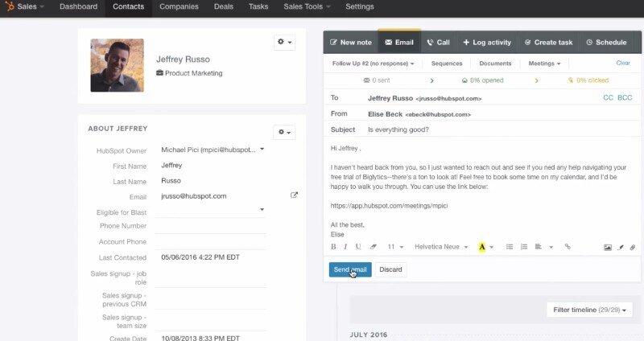This screenshot has width=644, height=341.
Task: Toggle bold formatting in email editor
Action: (333, 247)
